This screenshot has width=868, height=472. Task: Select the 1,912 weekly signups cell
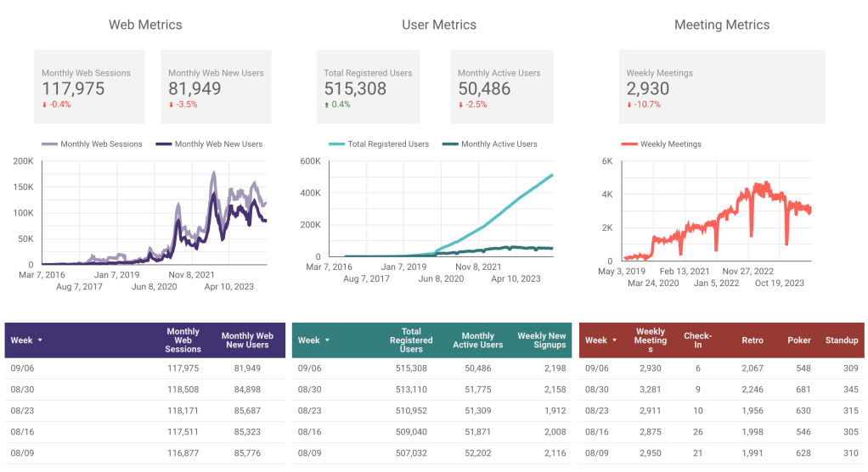555,411
